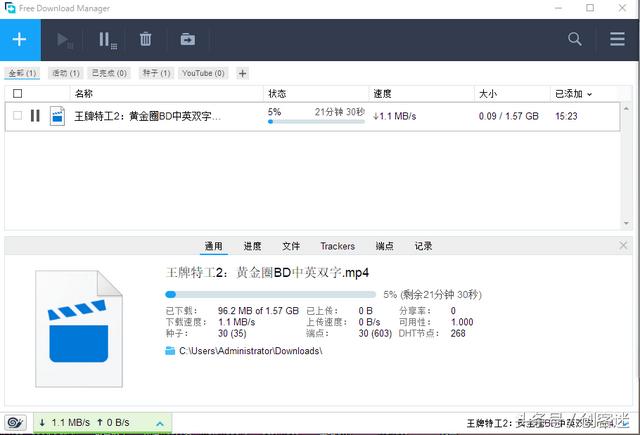This screenshot has width=640, height=435.
Task: Start all downloads with the play icon
Action: click(x=64, y=40)
